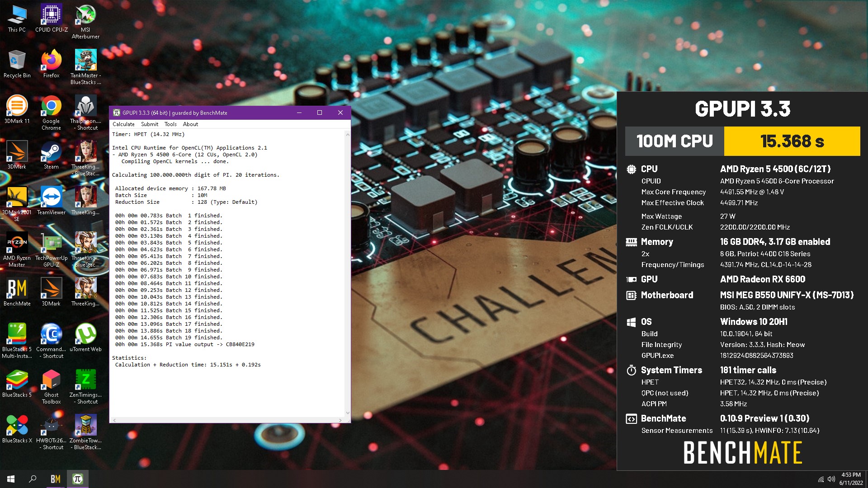Viewport: 868px width, 488px height.
Task: Launch Firefox from the desktop
Action: (52, 64)
